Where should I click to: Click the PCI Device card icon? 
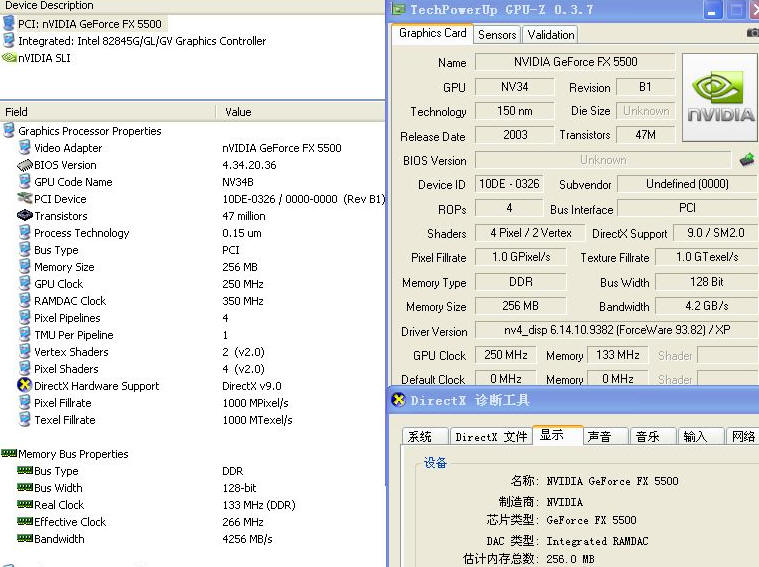(x=25, y=198)
